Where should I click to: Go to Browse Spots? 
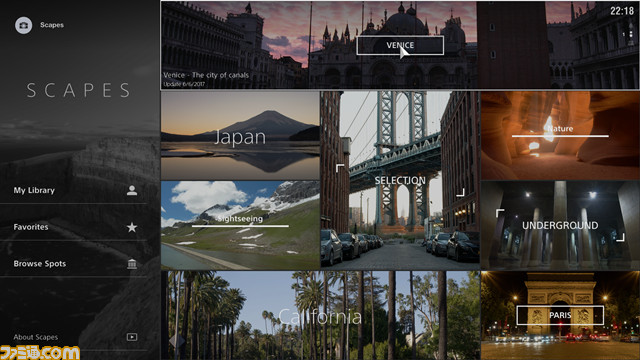(x=73, y=264)
